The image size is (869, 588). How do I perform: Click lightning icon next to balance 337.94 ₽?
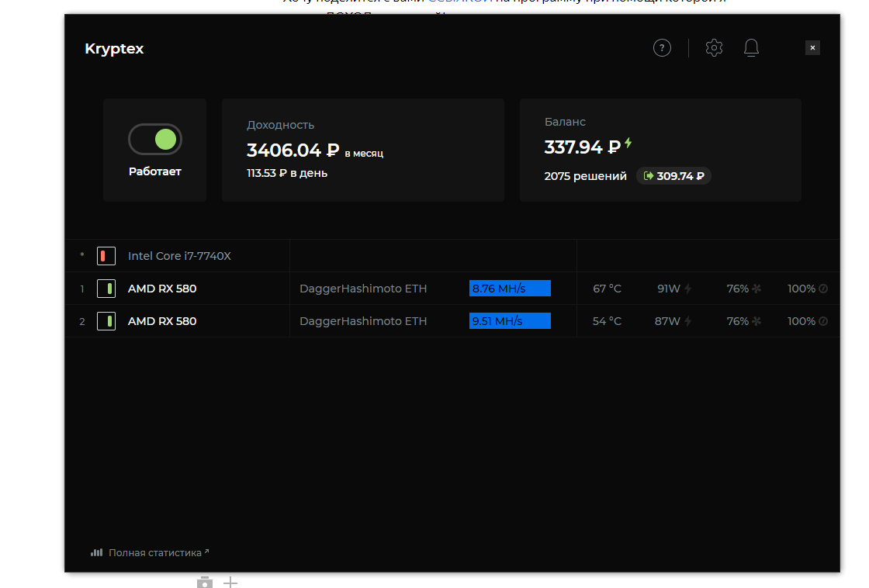(628, 143)
